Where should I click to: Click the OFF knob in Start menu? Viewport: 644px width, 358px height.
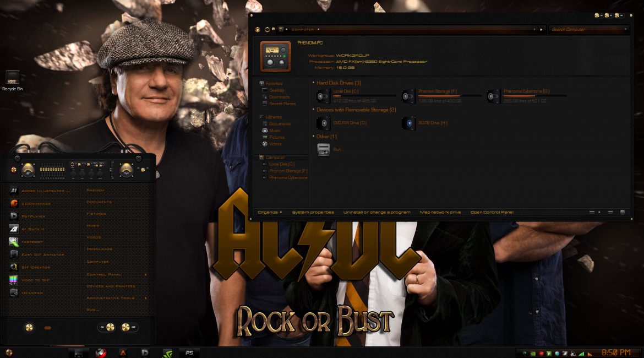[x=125, y=327]
